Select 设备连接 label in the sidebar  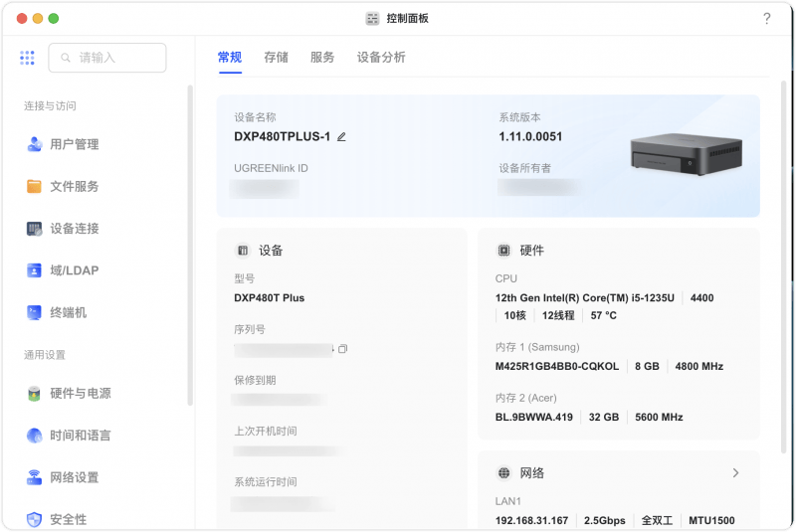click(75, 229)
